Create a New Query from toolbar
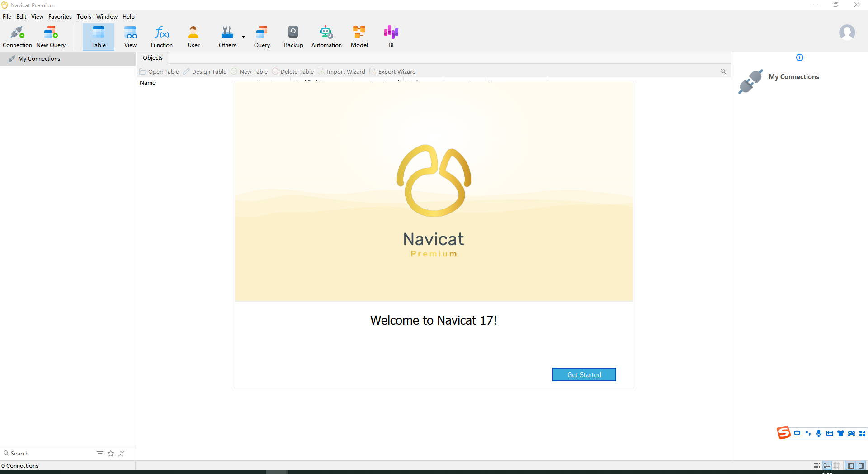 tap(51, 37)
